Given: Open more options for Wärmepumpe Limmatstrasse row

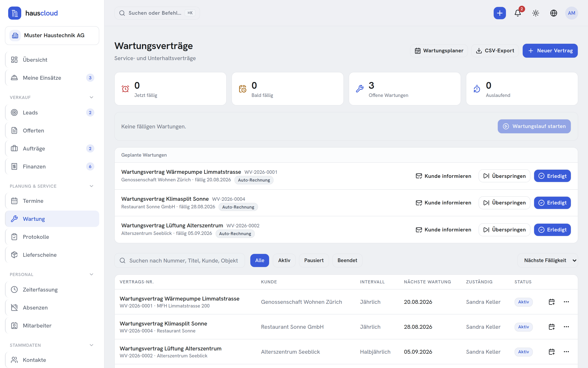Looking at the screenshot, I should pyautogui.click(x=566, y=302).
